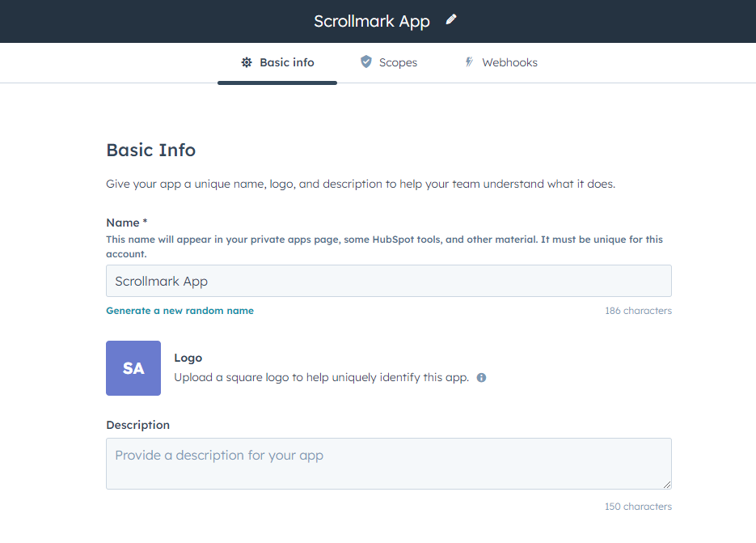Screen dimensions: 756x543
Task: Focus the Description text area
Action: (388, 464)
